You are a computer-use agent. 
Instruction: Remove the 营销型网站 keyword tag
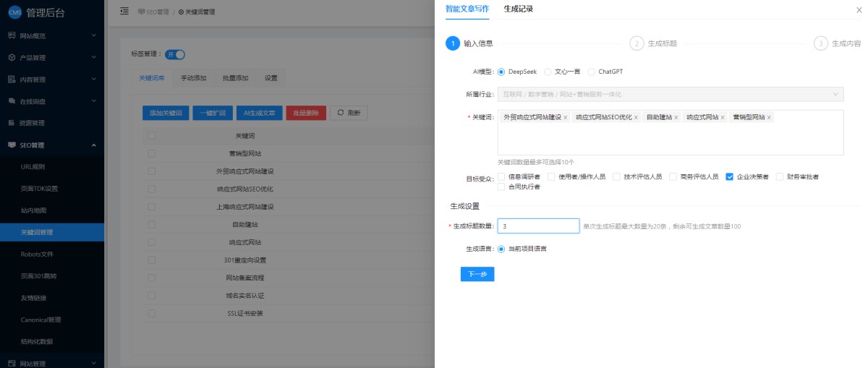click(x=769, y=117)
